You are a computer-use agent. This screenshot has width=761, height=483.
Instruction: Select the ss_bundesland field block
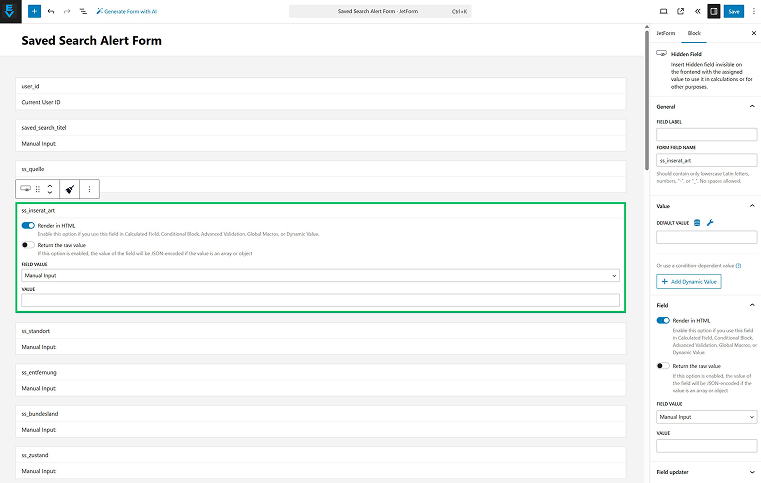[x=320, y=421]
